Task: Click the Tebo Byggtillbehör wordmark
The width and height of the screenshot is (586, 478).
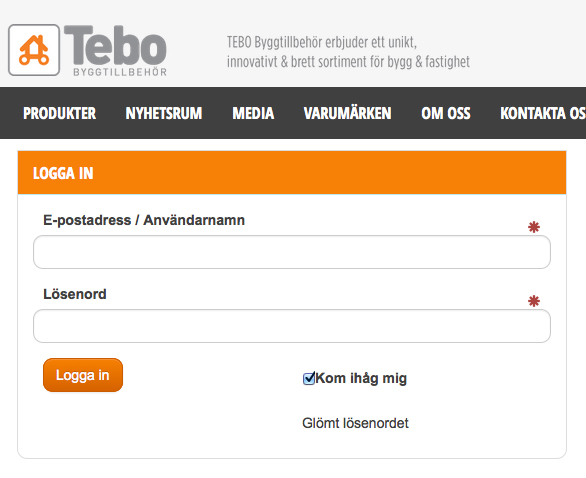Action: click(116, 51)
